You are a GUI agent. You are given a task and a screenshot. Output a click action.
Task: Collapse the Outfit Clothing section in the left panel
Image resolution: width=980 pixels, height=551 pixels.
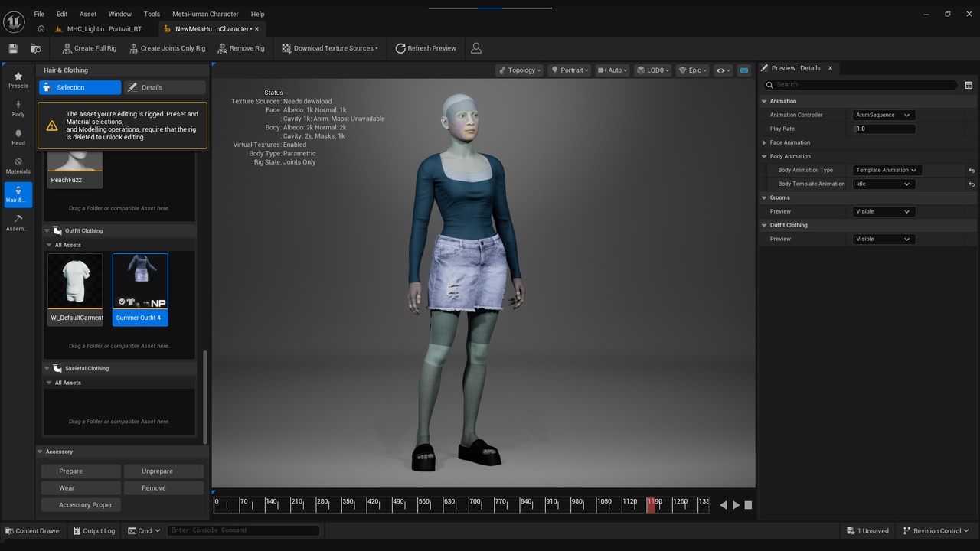47,230
